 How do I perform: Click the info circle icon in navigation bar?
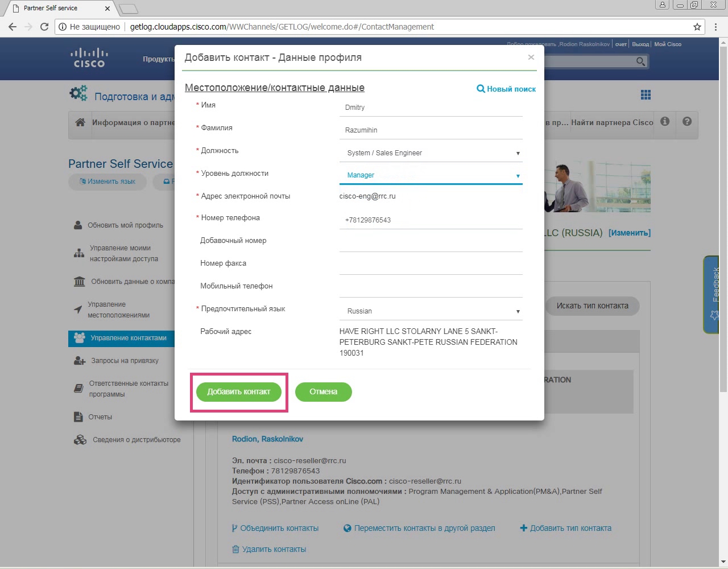coord(665,122)
